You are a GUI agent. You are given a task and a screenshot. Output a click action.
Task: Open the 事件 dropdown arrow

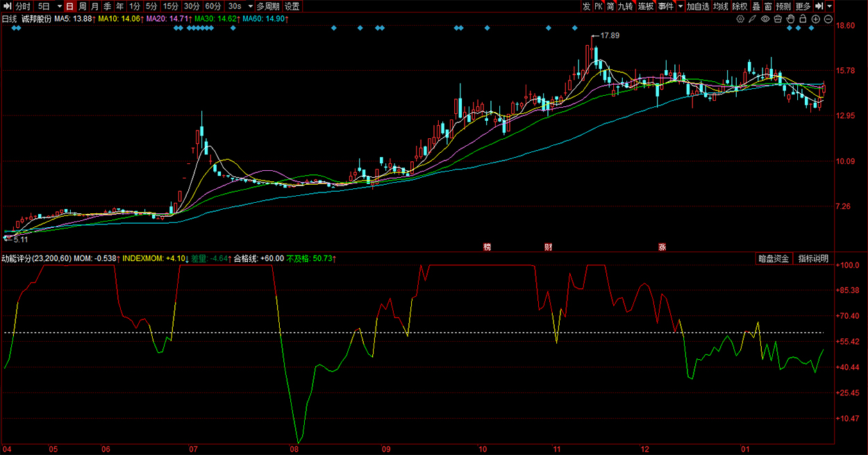[x=681, y=6]
